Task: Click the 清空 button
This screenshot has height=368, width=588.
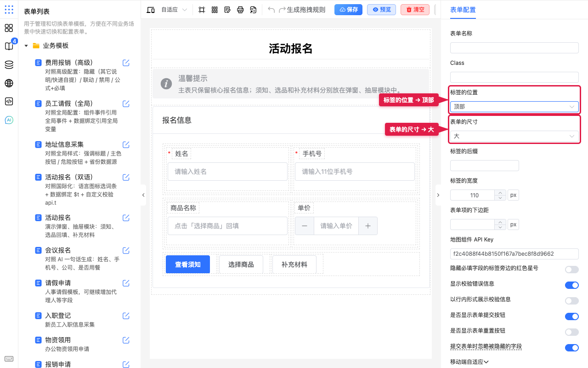Action: point(415,10)
